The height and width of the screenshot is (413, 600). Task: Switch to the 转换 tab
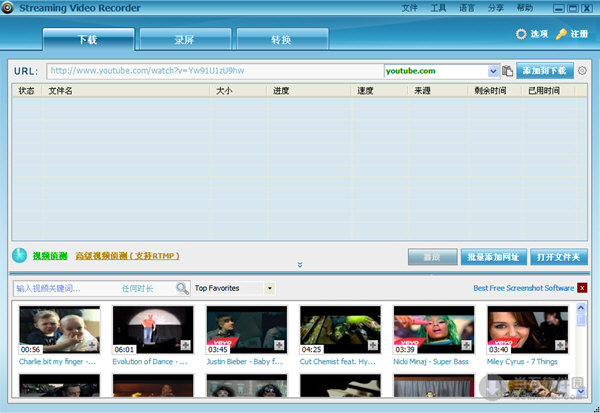pos(282,39)
